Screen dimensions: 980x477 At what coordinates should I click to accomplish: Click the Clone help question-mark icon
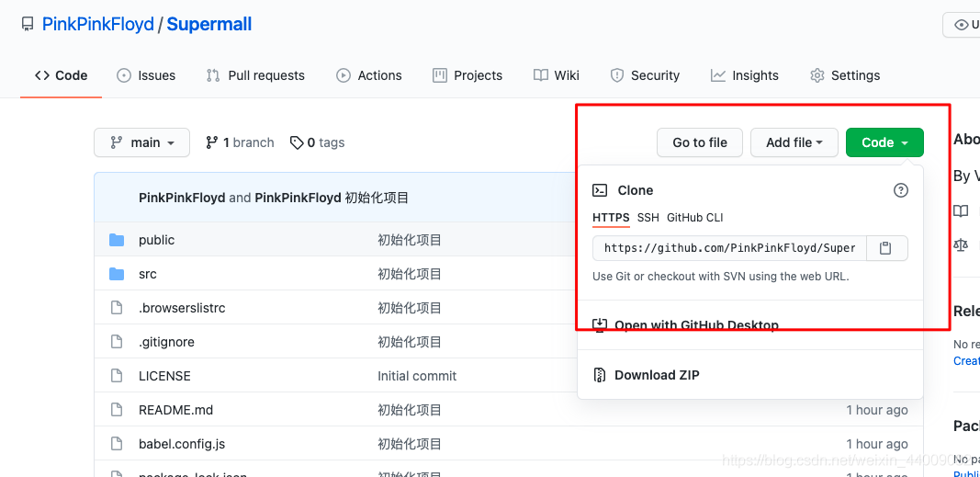pyautogui.click(x=901, y=190)
